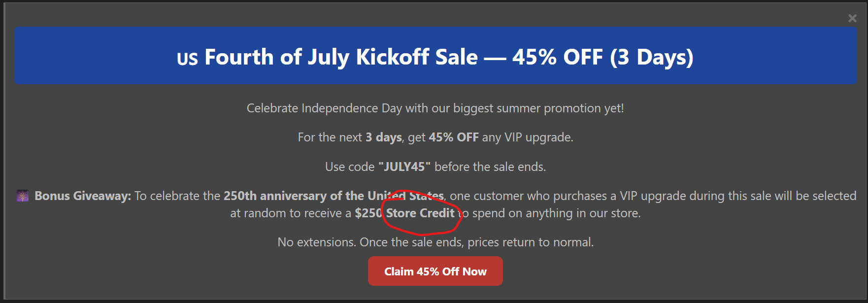The width and height of the screenshot is (868, 303).
Task: Click the fireworks emoji beside Bonus Giveaway
Action: pos(23,196)
